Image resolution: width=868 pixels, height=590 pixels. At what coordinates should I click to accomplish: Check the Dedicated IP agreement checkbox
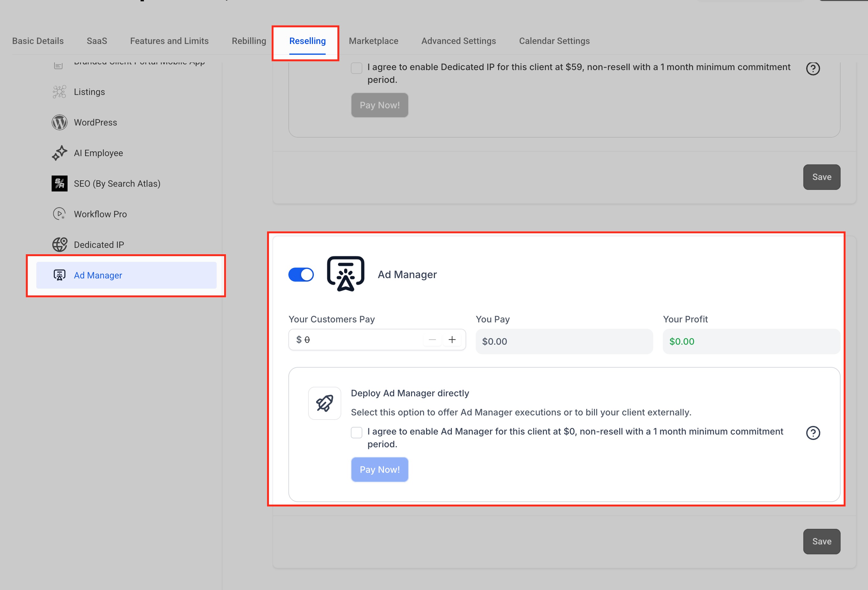pyautogui.click(x=356, y=68)
